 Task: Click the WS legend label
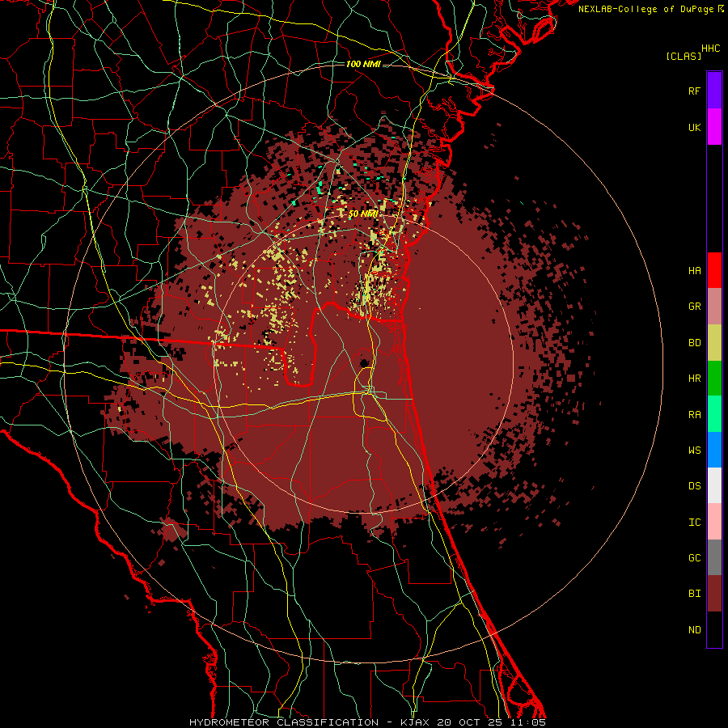pos(694,450)
